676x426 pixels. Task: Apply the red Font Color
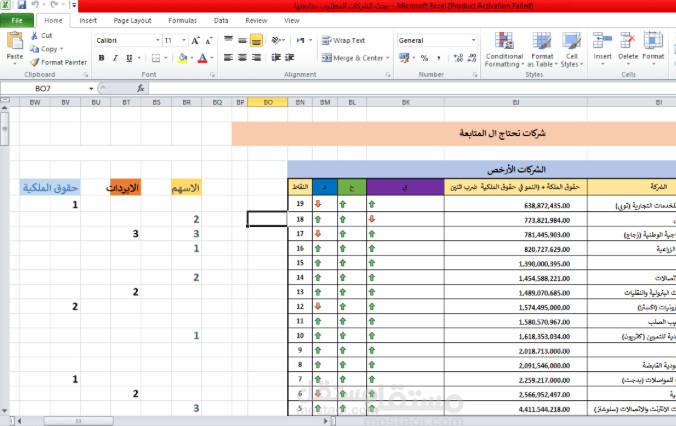pyautogui.click(x=202, y=58)
